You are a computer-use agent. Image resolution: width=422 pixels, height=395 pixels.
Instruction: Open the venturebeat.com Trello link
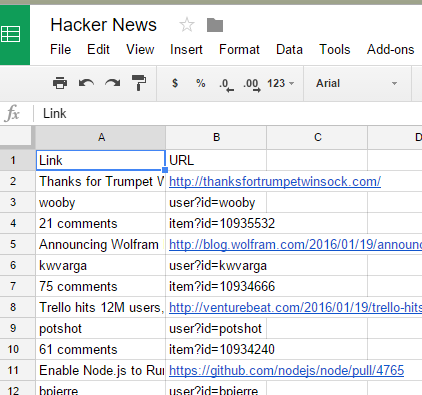click(295, 308)
